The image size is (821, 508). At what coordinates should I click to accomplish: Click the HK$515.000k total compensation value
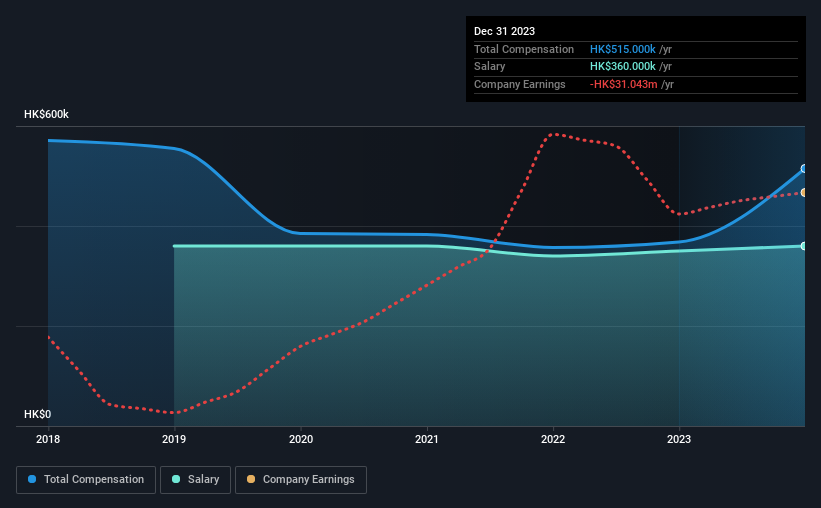pos(623,49)
